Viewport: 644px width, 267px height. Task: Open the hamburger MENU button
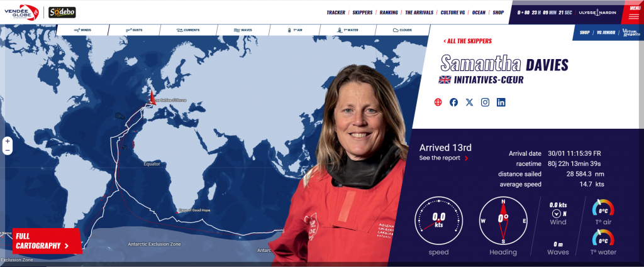point(633,13)
